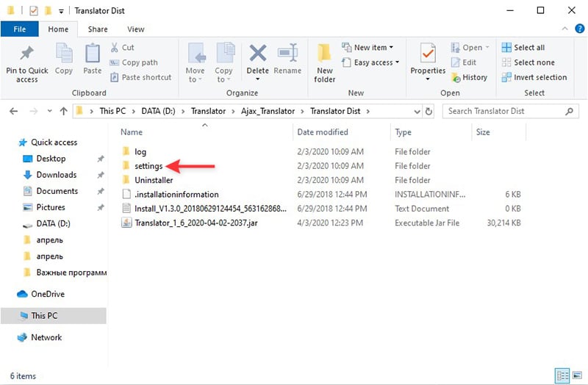
Task: Select the settings folder
Action: 148,166
